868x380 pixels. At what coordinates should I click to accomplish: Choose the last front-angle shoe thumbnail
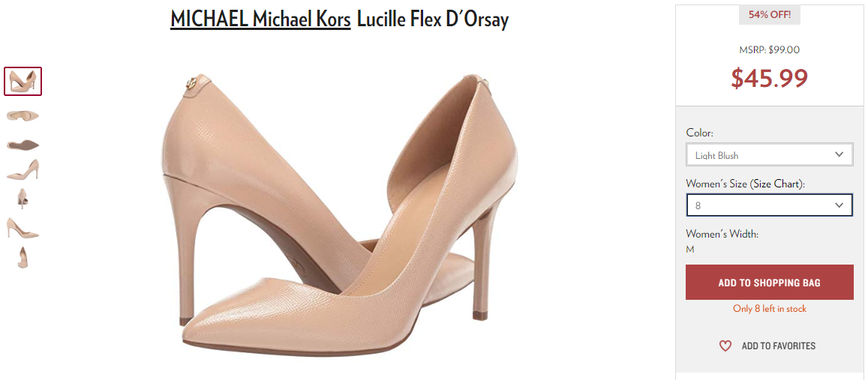(23, 258)
